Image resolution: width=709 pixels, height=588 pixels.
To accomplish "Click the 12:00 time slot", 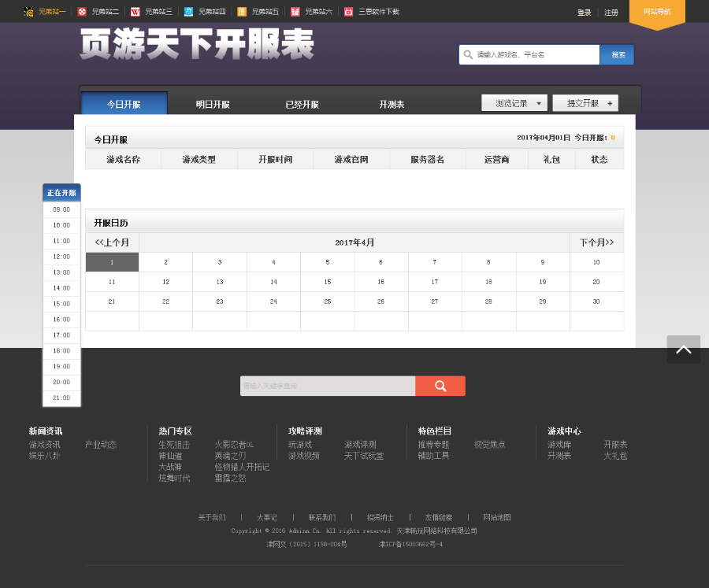I will pos(61,257).
